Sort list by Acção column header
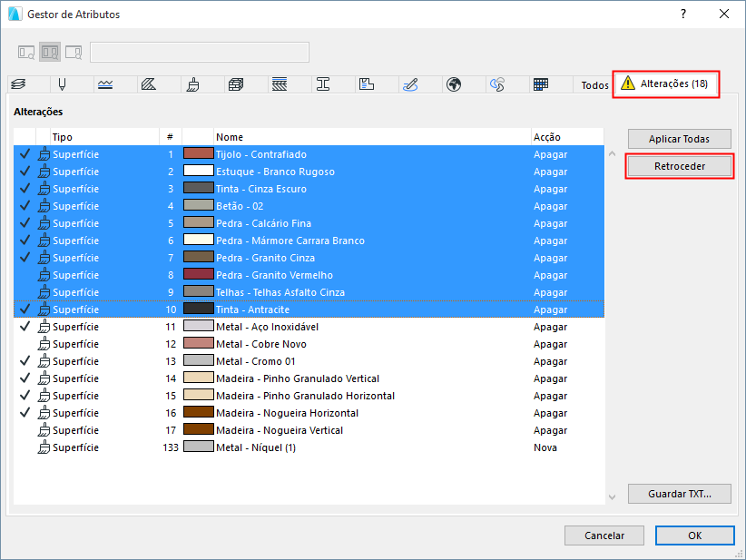 pyautogui.click(x=567, y=137)
